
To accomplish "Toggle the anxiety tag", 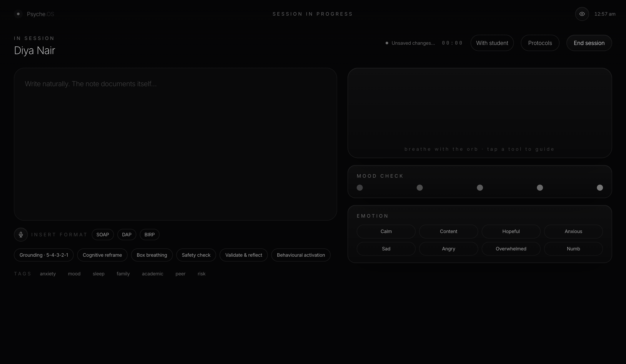I will tap(48, 273).
